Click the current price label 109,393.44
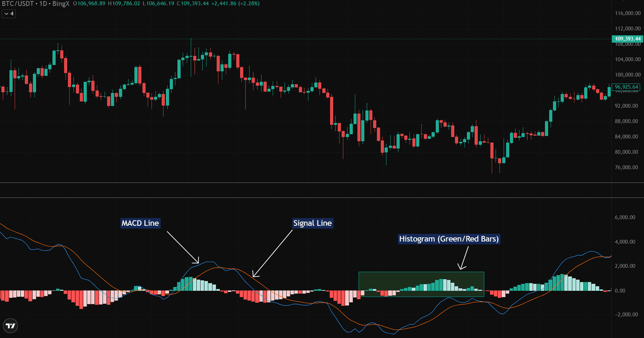The width and height of the screenshot is (644, 338). 627,39
